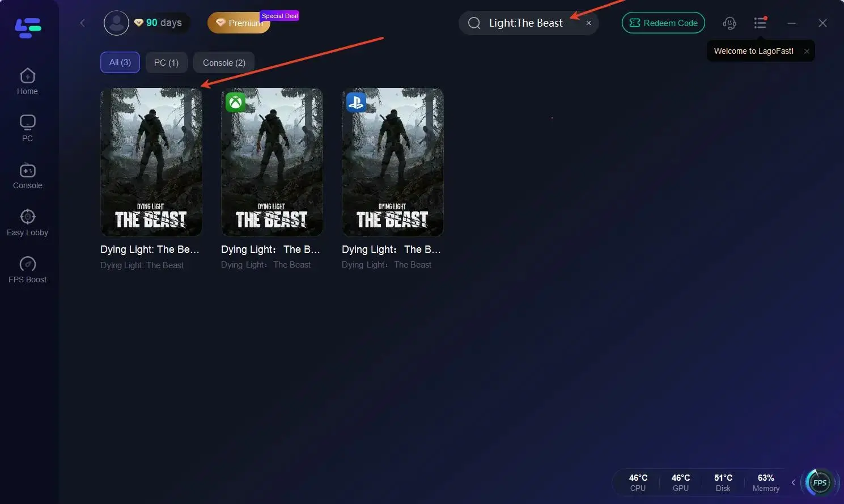
Task: Open the menu list icon with notification
Action: 760,23
